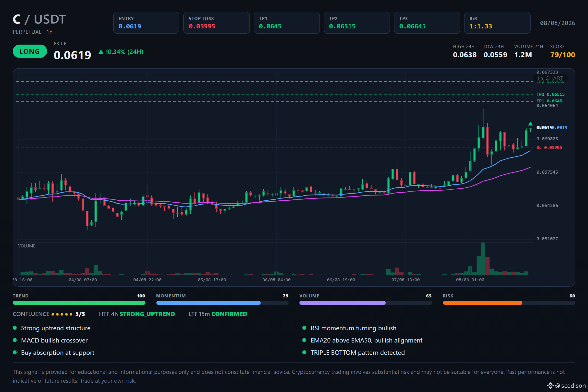Click the MACD bullish crossover bullet
The image size is (588, 392).
50,340
